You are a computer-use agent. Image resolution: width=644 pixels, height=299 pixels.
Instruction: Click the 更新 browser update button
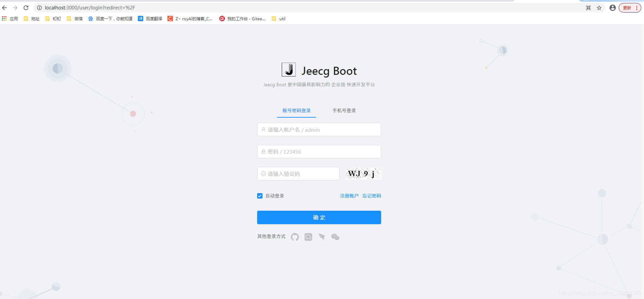pyautogui.click(x=630, y=8)
